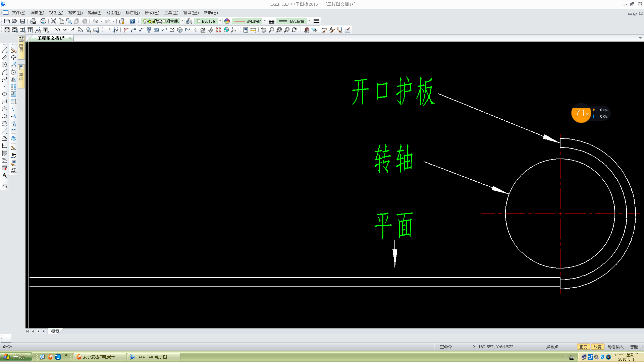Switch to 女子安检口吃光 taskbar window
Viewport: 644px width, 362px height.
(x=100, y=357)
